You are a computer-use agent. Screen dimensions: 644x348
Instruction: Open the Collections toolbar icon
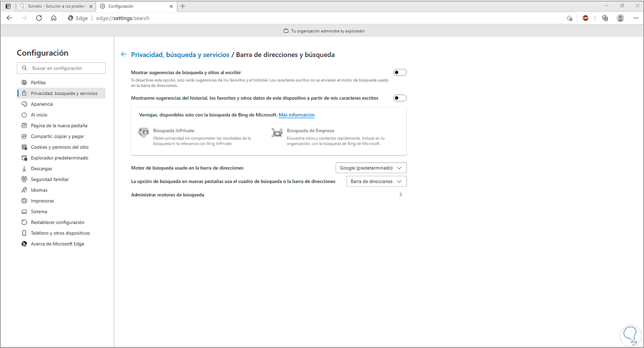[x=605, y=18]
